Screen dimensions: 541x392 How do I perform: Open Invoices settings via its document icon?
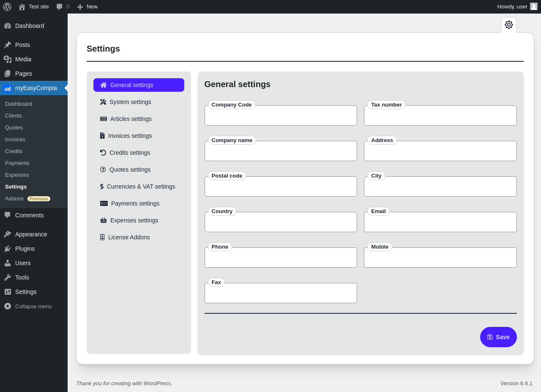click(102, 136)
